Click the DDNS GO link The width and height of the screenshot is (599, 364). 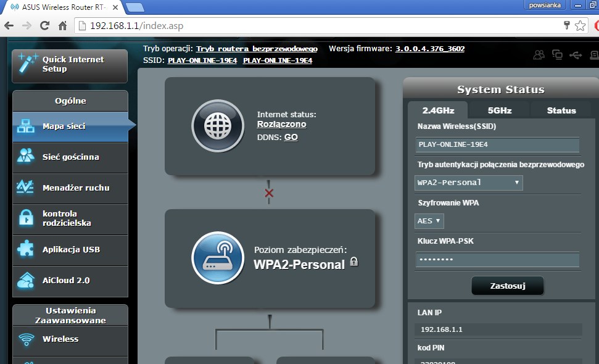pyautogui.click(x=291, y=138)
